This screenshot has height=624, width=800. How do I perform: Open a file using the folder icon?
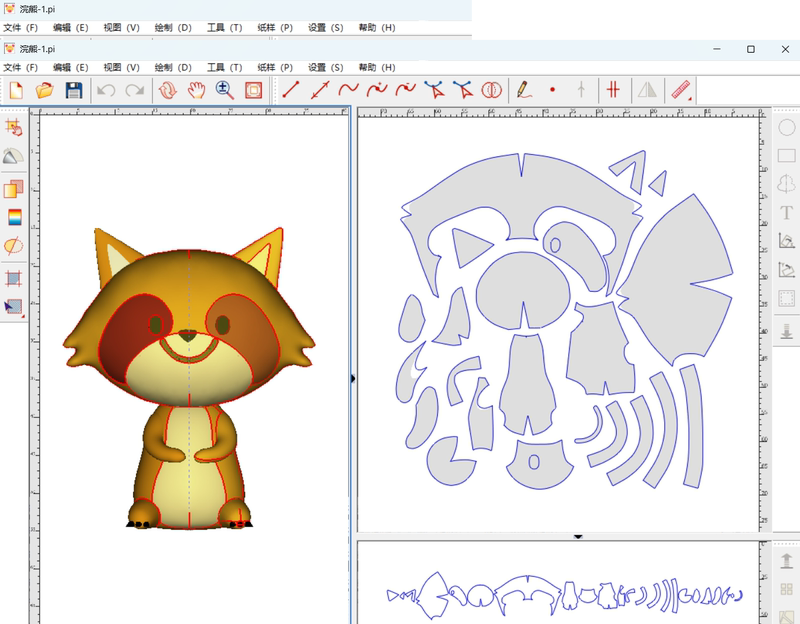(x=45, y=90)
